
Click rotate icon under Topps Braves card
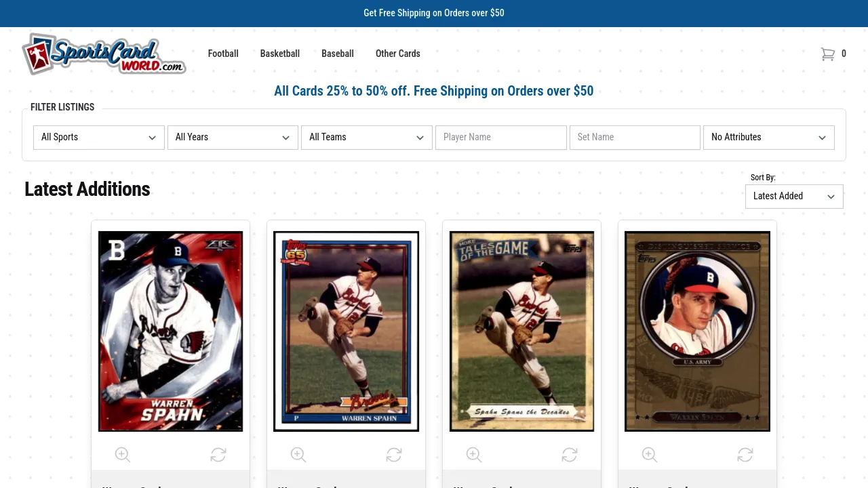click(x=394, y=455)
